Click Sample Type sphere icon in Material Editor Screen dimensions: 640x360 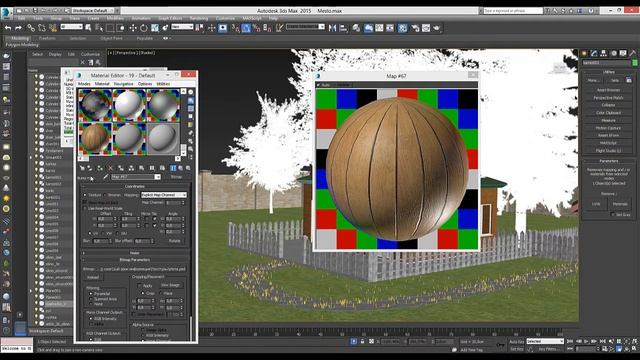click(x=191, y=92)
